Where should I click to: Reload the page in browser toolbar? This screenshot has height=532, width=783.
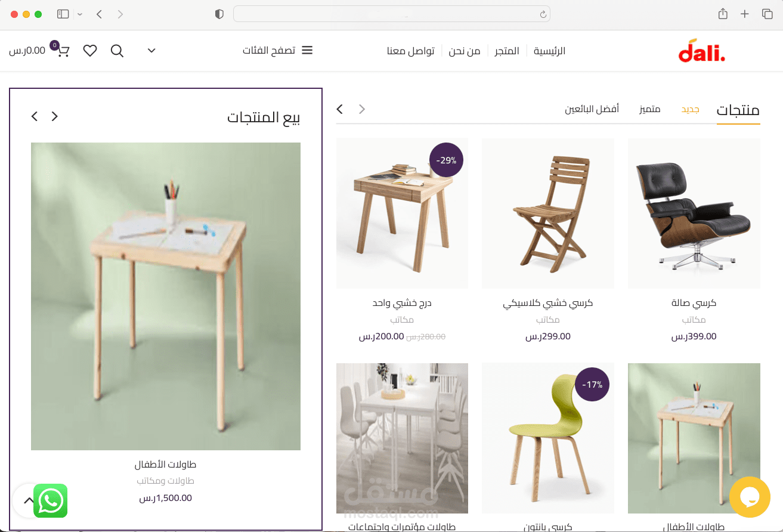click(543, 14)
